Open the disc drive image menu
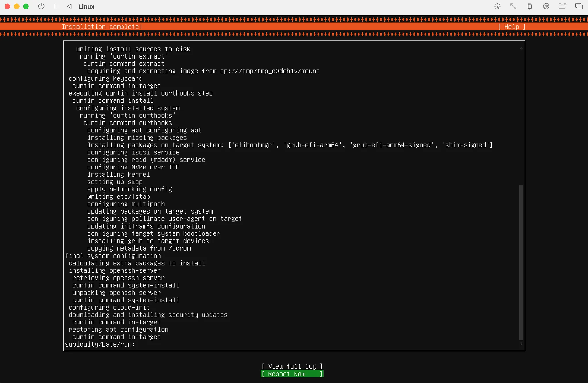The width and height of the screenshot is (588, 383). click(x=546, y=6)
